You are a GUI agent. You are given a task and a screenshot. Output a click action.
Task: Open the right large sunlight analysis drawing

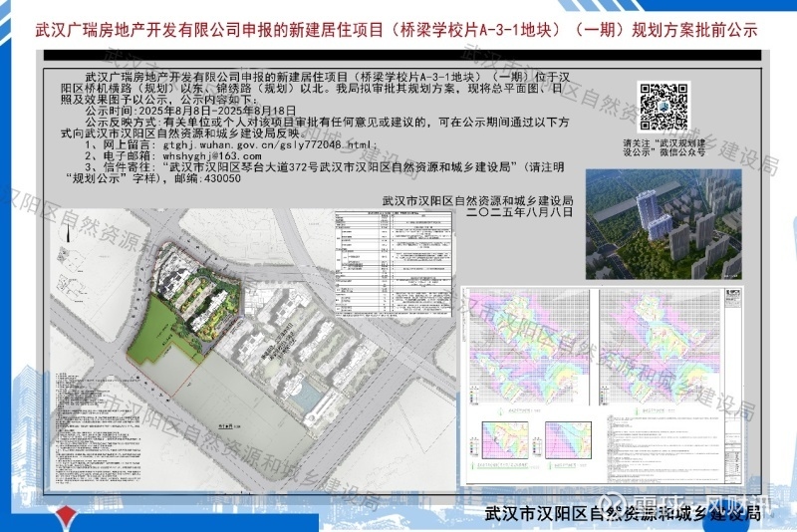point(661,349)
